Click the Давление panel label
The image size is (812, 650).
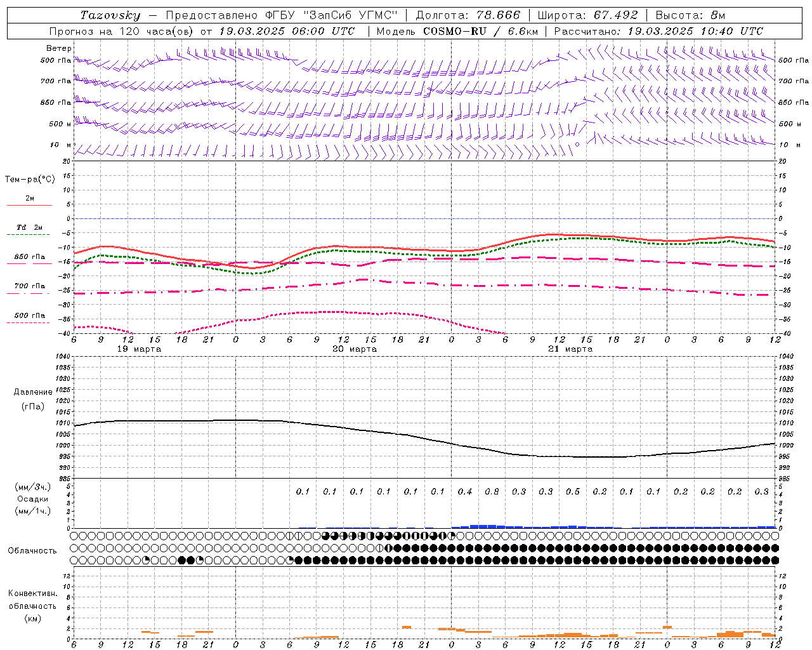click(33, 392)
